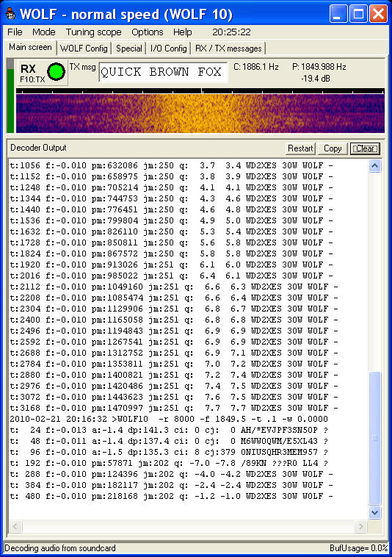The width and height of the screenshot is (392, 557).
Task: Click the P: 1849.988 Hz readout
Action: 319,67
